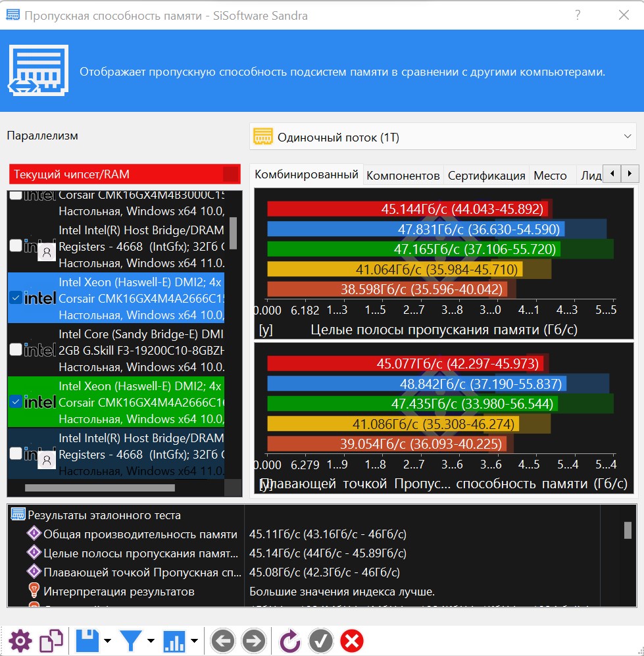This screenshot has width=644, height=656.
Task: Click the Параллелизм label
Action: pos(43,136)
